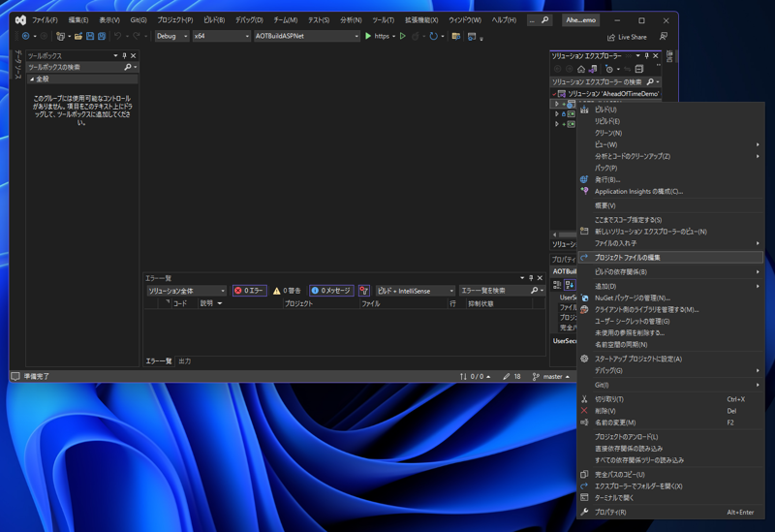Click start without debugging outline play icon

[x=403, y=36]
